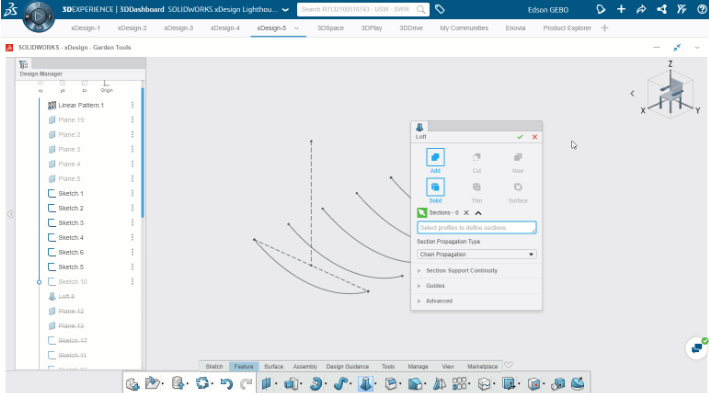
Task: Open Chain Propagation dropdown
Action: click(x=477, y=254)
